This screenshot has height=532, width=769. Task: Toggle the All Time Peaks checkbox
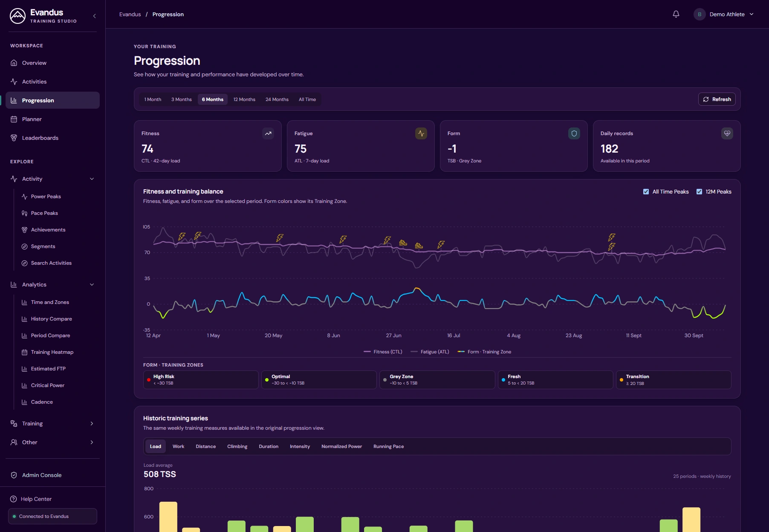(x=646, y=192)
